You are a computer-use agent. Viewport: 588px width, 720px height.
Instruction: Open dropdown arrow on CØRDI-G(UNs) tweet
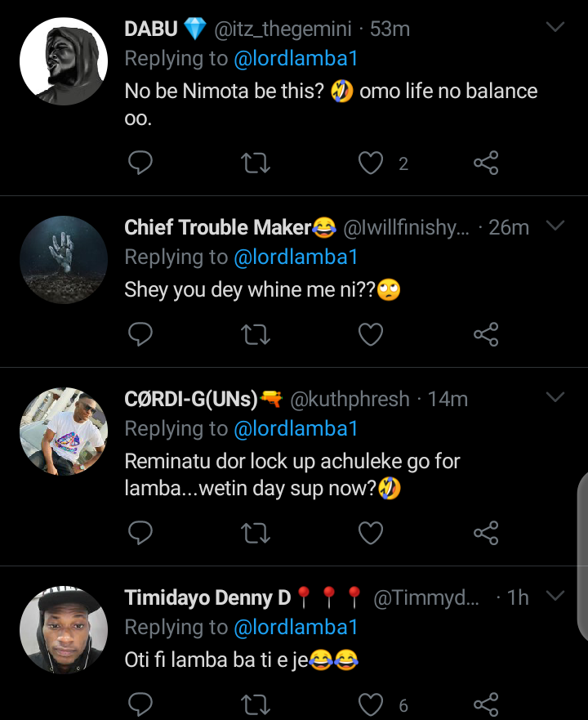(555, 397)
